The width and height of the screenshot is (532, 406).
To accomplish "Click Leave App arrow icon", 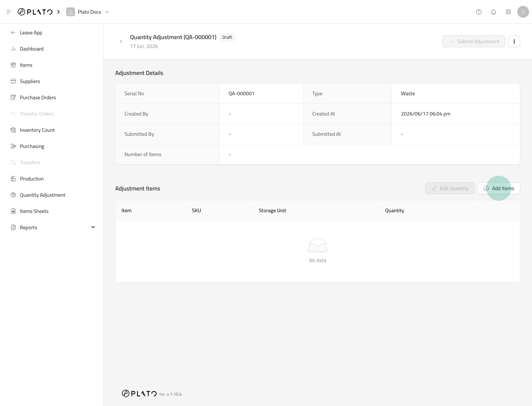I will 13,32.
